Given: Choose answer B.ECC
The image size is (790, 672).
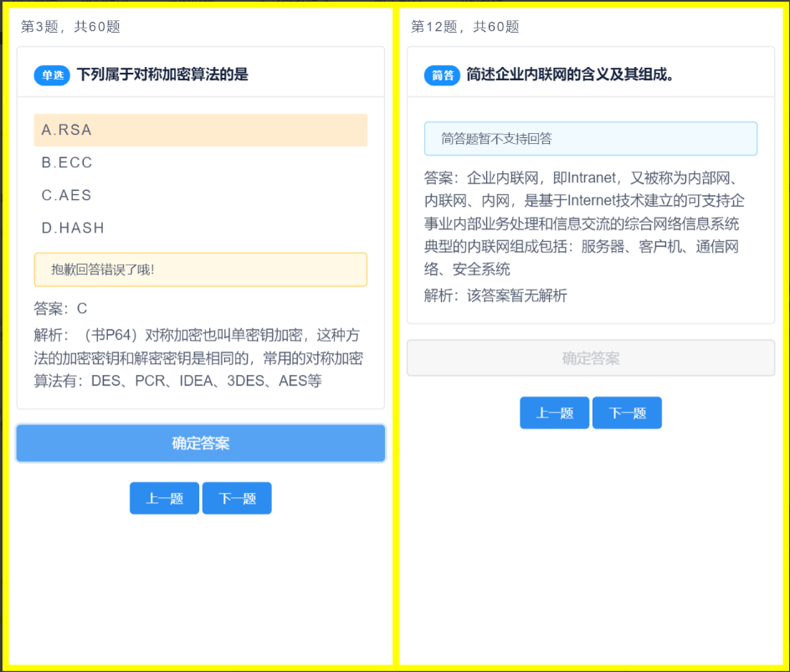Looking at the screenshot, I should [200, 162].
